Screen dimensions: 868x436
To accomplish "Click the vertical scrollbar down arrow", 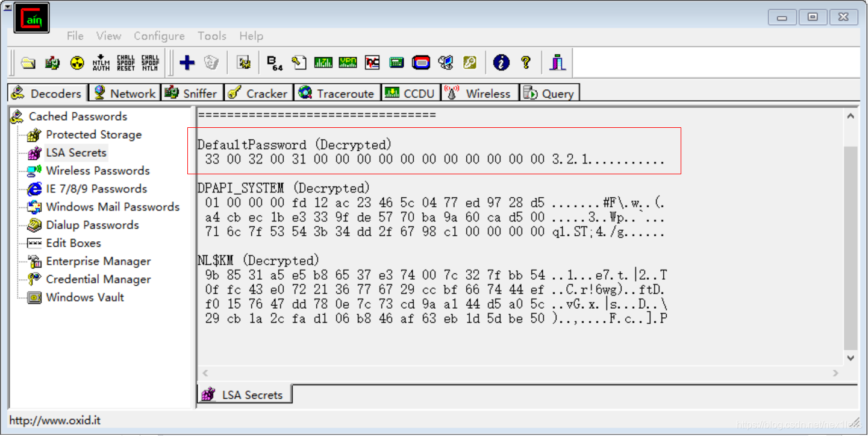I will pyautogui.click(x=851, y=358).
